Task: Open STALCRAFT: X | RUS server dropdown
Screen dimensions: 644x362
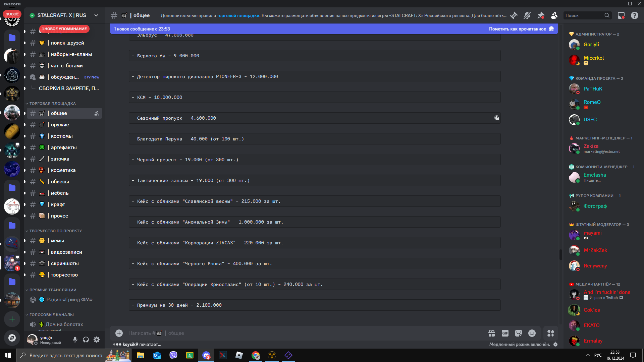Action: [x=96, y=15]
